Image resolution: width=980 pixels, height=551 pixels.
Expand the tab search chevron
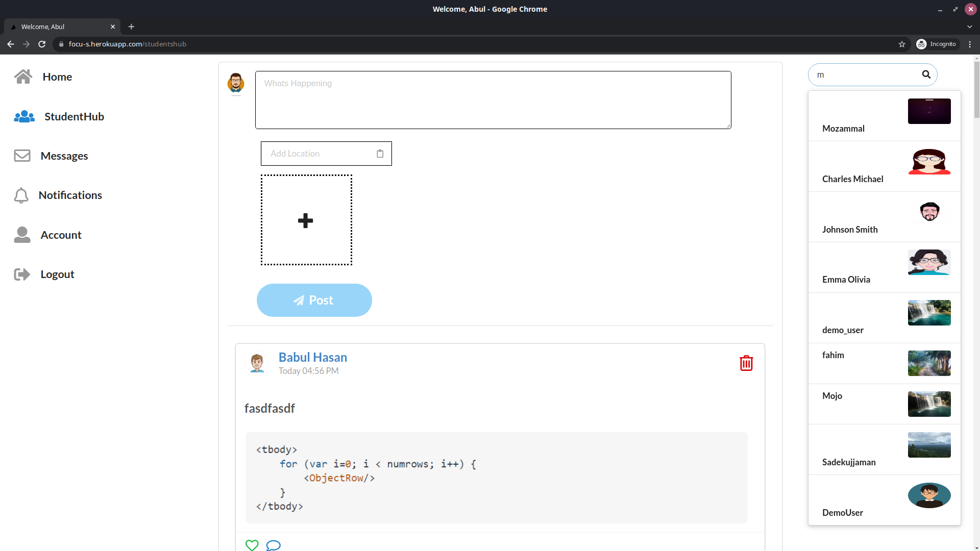969,27
